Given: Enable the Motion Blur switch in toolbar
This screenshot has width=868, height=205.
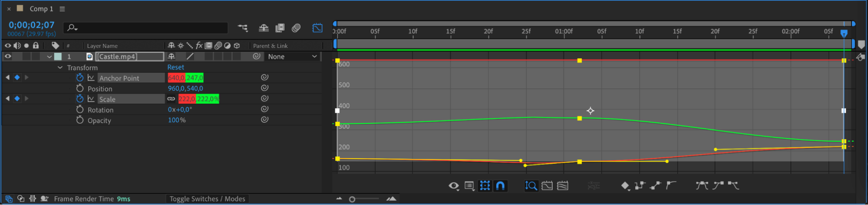Looking at the screenshot, I should pyautogui.click(x=296, y=28).
